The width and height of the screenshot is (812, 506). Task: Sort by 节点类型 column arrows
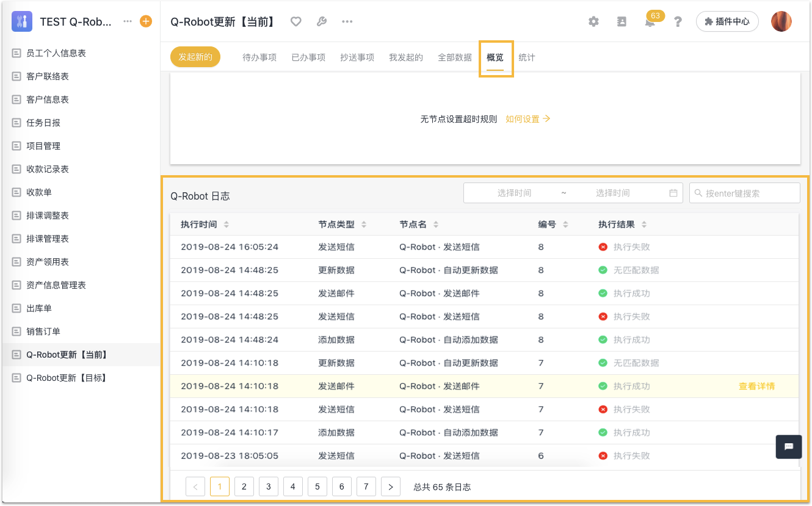364,225
